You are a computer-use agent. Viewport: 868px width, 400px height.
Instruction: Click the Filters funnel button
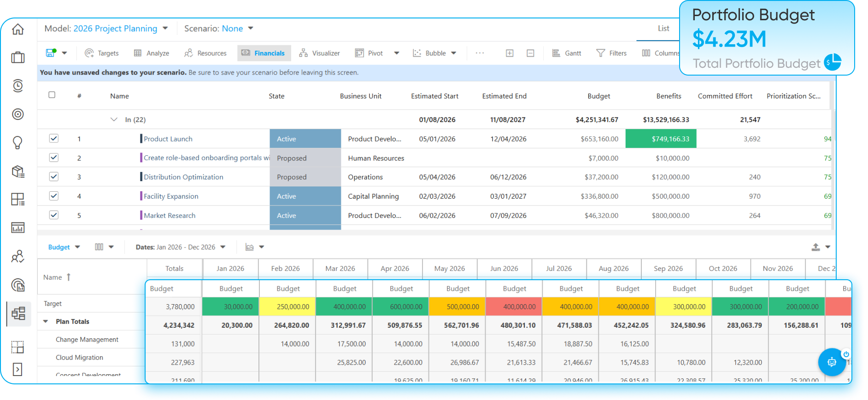611,53
